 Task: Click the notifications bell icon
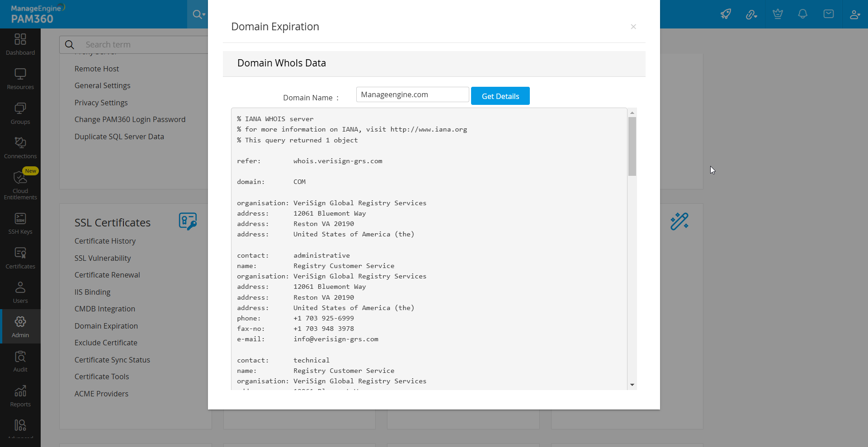802,14
